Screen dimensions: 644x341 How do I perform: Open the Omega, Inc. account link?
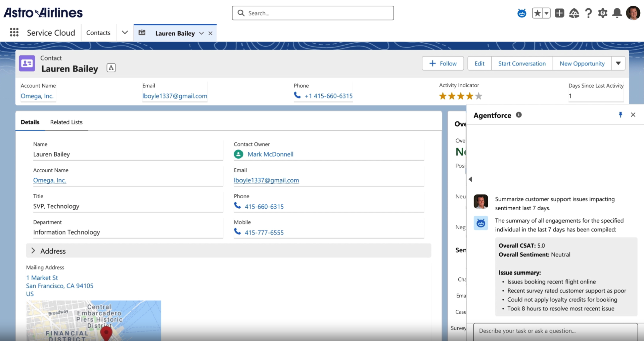pyautogui.click(x=49, y=180)
